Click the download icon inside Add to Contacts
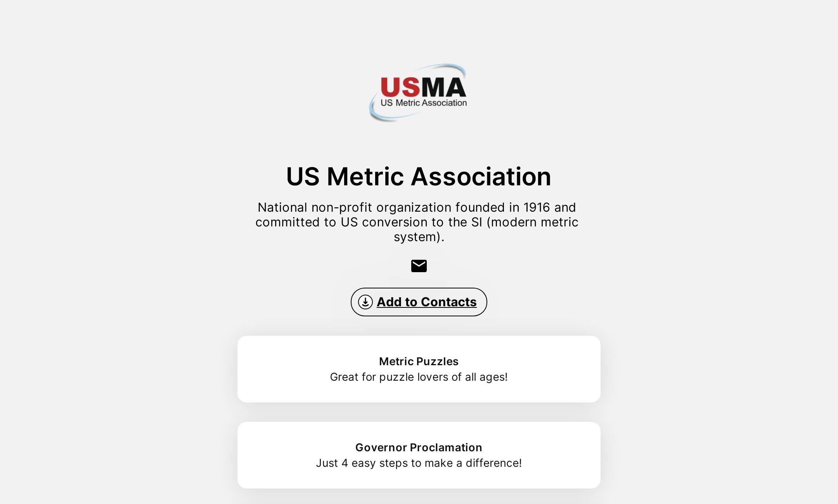838x504 pixels. [x=365, y=302]
